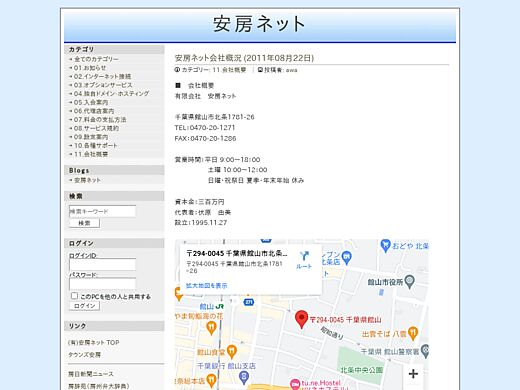Click the ログイン submit button
The image size is (520, 390).
click(x=84, y=306)
